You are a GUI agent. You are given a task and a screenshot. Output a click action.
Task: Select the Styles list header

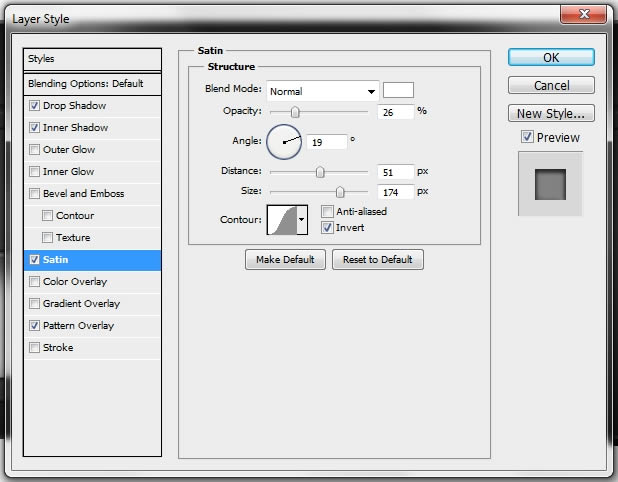pos(92,59)
